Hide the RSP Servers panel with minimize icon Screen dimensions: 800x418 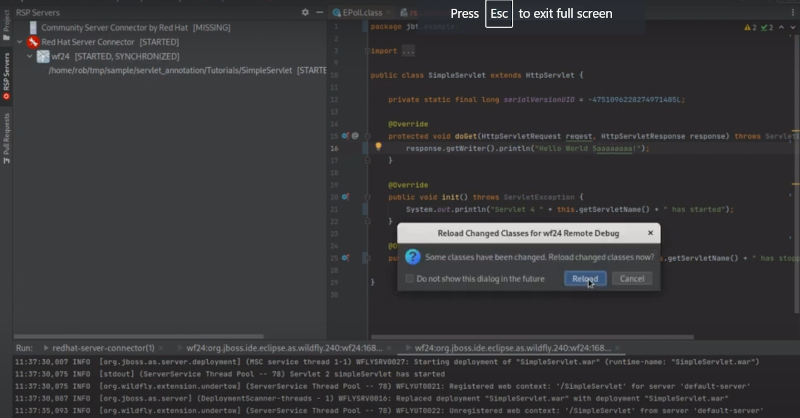tap(319, 12)
